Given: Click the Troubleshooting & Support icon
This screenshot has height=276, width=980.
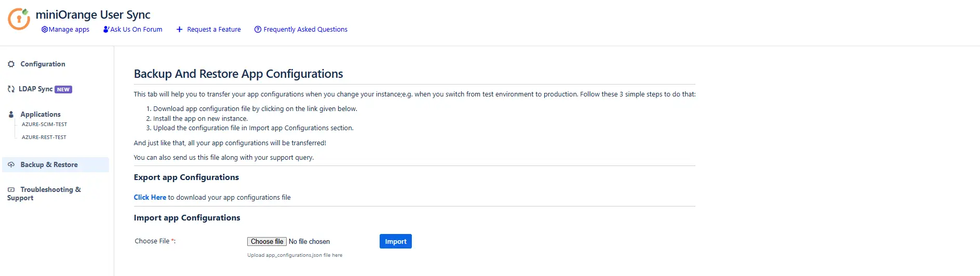Looking at the screenshot, I should click(11, 190).
